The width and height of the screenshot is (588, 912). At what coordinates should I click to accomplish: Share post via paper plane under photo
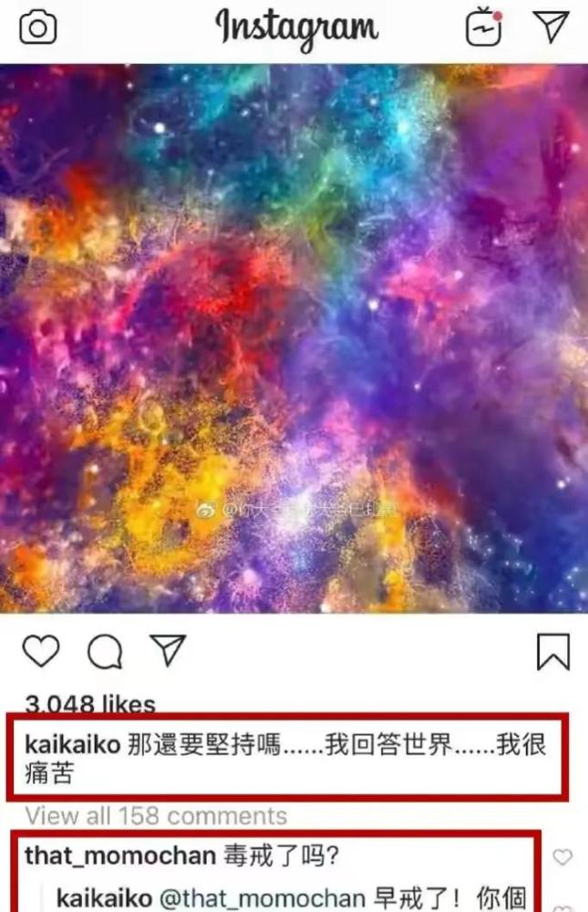tap(168, 649)
